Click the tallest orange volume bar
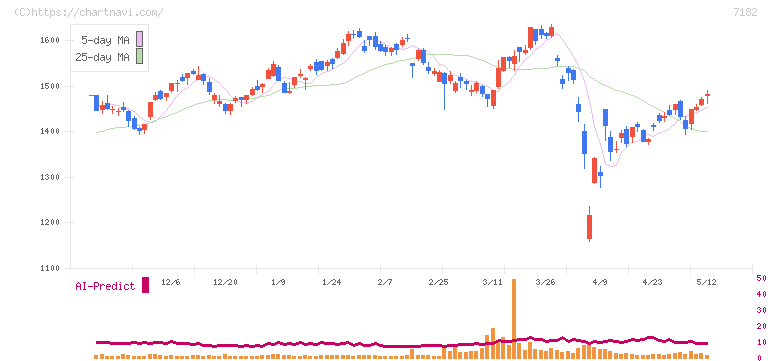Image resolution: width=772 pixels, height=361 pixels. click(x=514, y=319)
